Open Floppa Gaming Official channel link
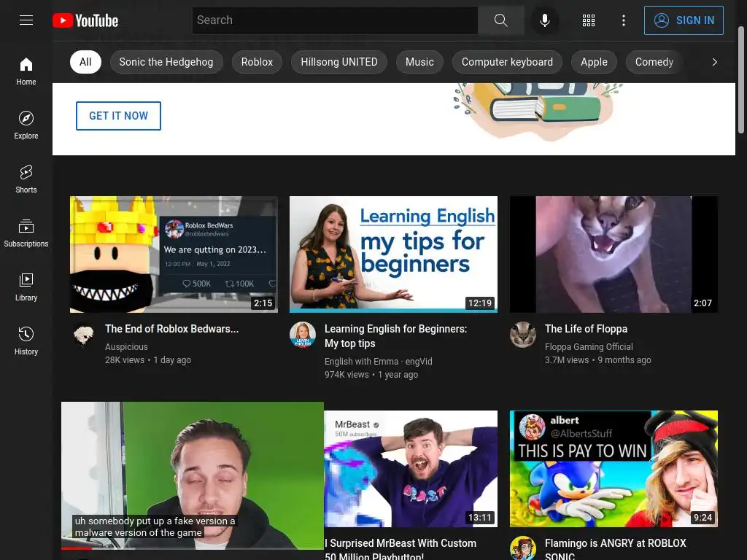This screenshot has height=560, width=747. [589, 346]
